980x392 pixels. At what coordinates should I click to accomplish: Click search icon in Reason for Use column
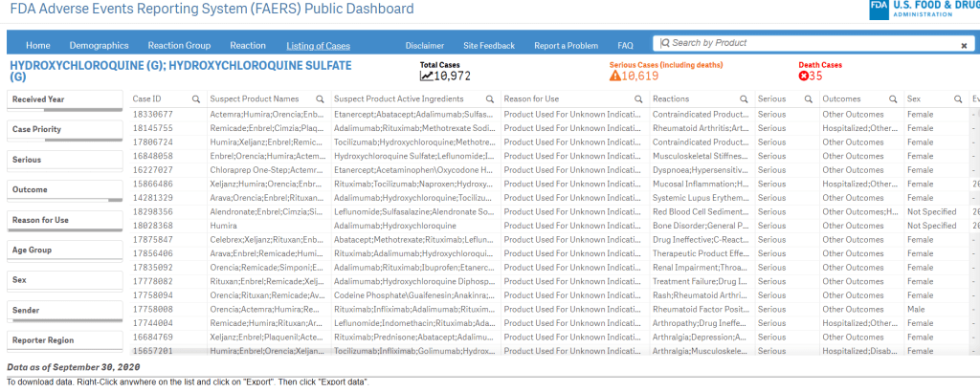tap(639, 98)
